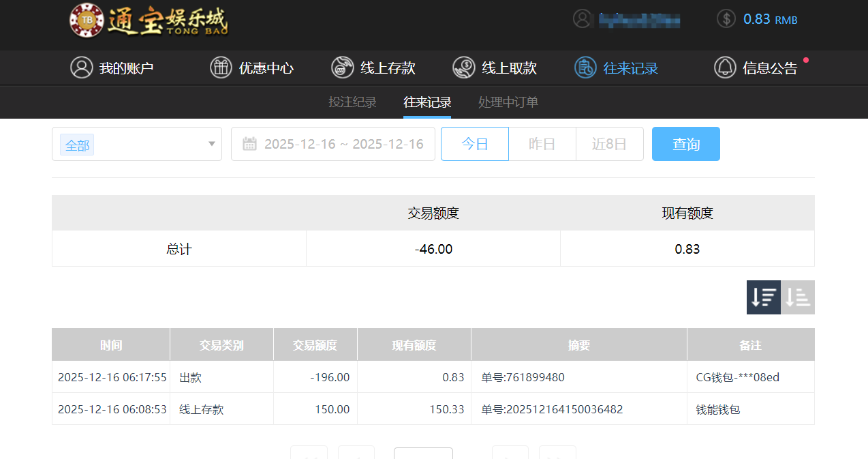Click the 近8日 filter option
The image size is (868, 459).
(609, 143)
